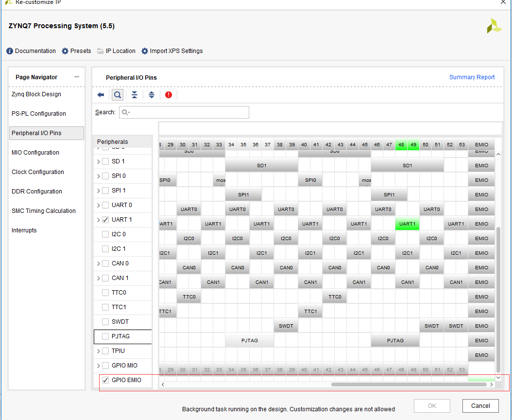Click the collapse all toolbar icon
Viewport: 512px width, 420px height.
pyautogui.click(x=135, y=95)
